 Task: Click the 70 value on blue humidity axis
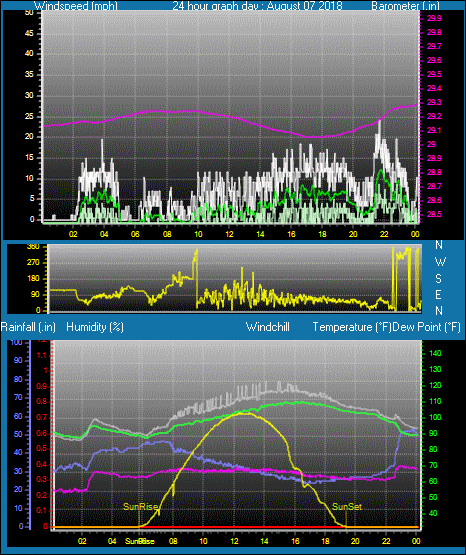[x=18, y=397]
